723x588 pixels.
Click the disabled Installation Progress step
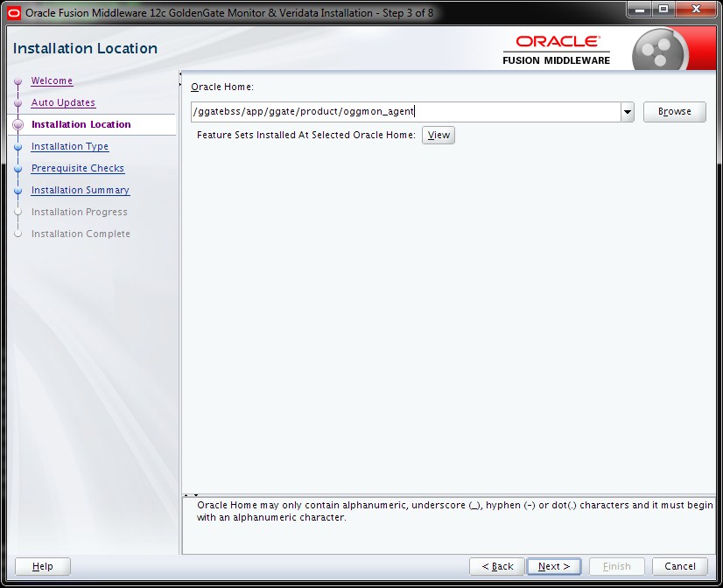[79, 212]
